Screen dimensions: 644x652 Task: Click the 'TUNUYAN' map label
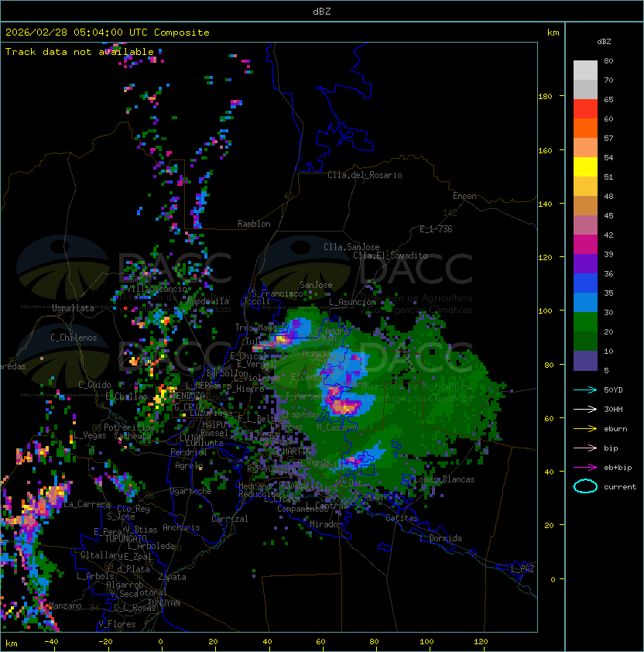pyautogui.click(x=164, y=602)
